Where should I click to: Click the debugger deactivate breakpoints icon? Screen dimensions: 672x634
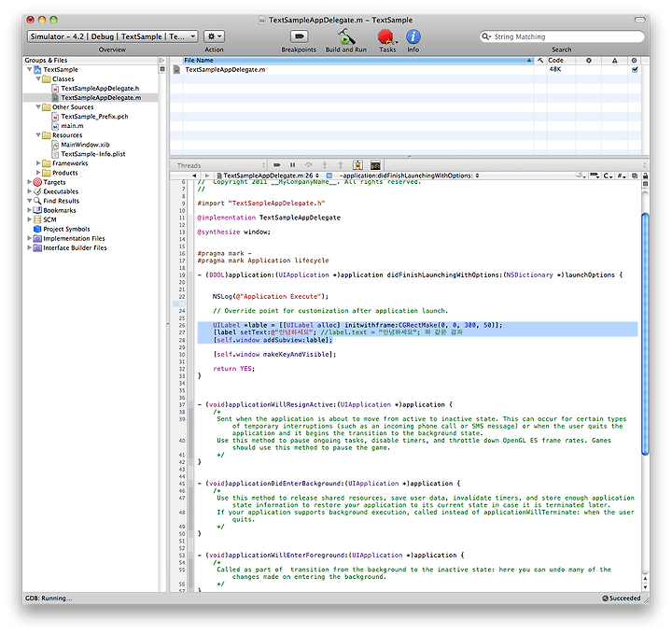(277, 165)
